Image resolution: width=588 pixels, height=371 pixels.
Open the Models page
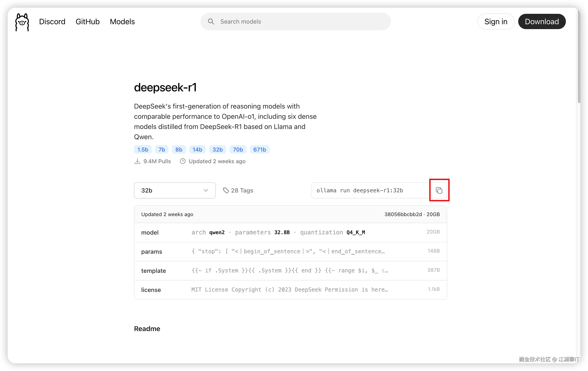[122, 21]
